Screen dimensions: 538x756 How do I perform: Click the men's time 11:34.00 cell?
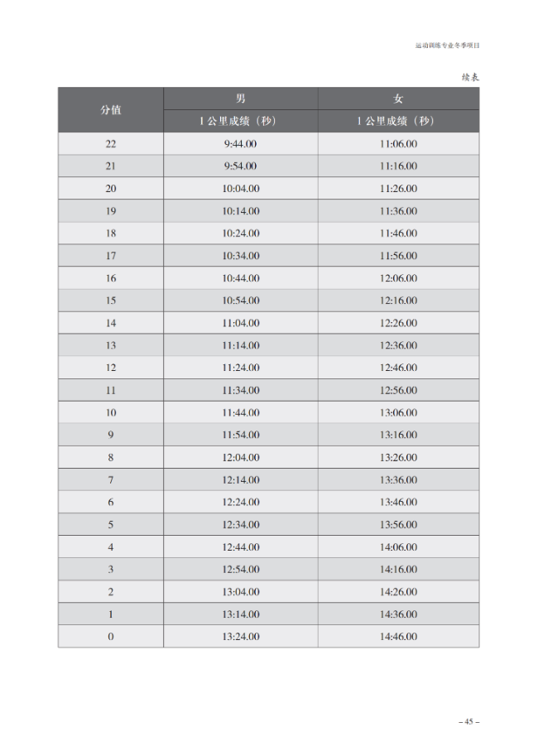[x=241, y=390]
